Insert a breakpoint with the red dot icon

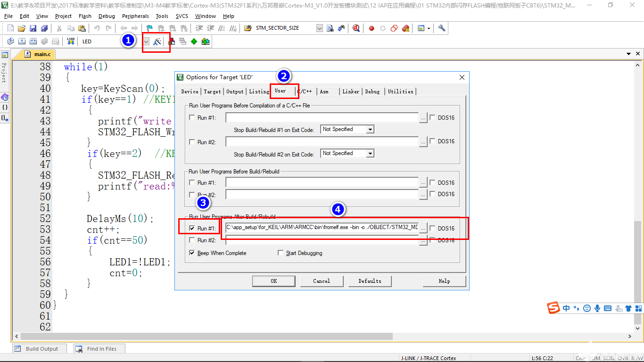pyautogui.click(x=372, y=28)
